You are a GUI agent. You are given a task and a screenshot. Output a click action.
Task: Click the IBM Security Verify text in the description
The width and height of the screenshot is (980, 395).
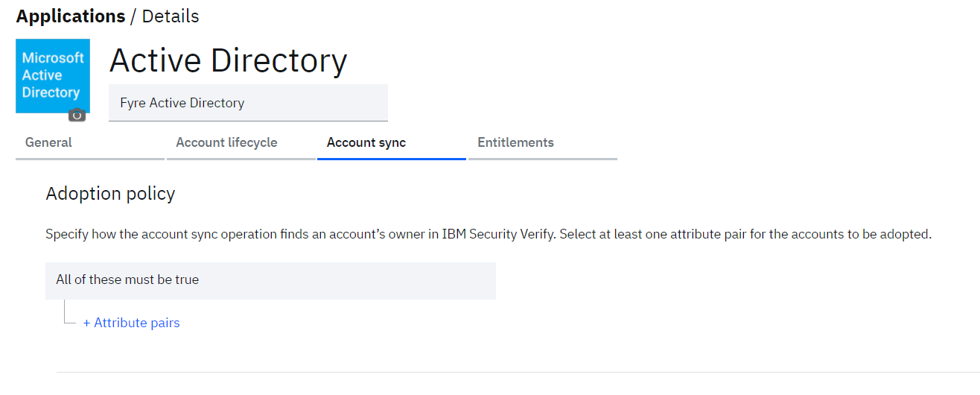click(498, 234)
